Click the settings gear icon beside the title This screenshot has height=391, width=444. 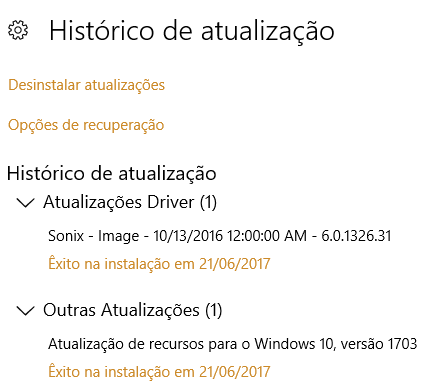[x=18, y=30]
